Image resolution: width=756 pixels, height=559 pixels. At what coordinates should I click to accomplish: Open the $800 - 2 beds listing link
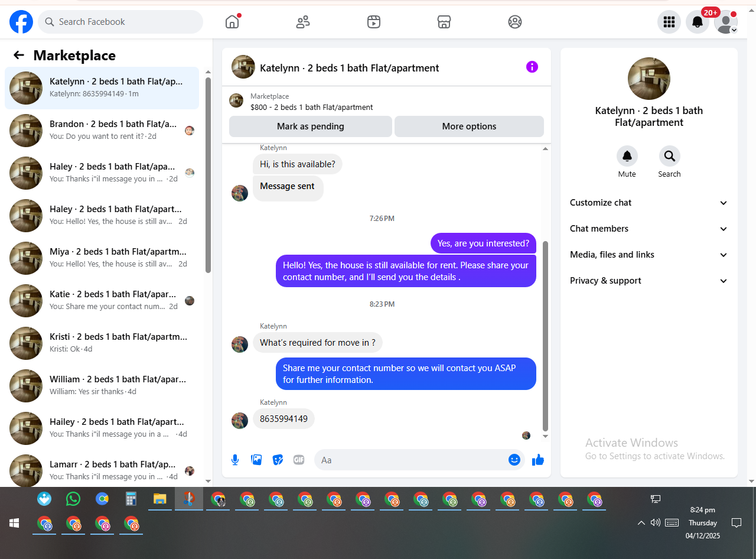[x=311, y=107]
